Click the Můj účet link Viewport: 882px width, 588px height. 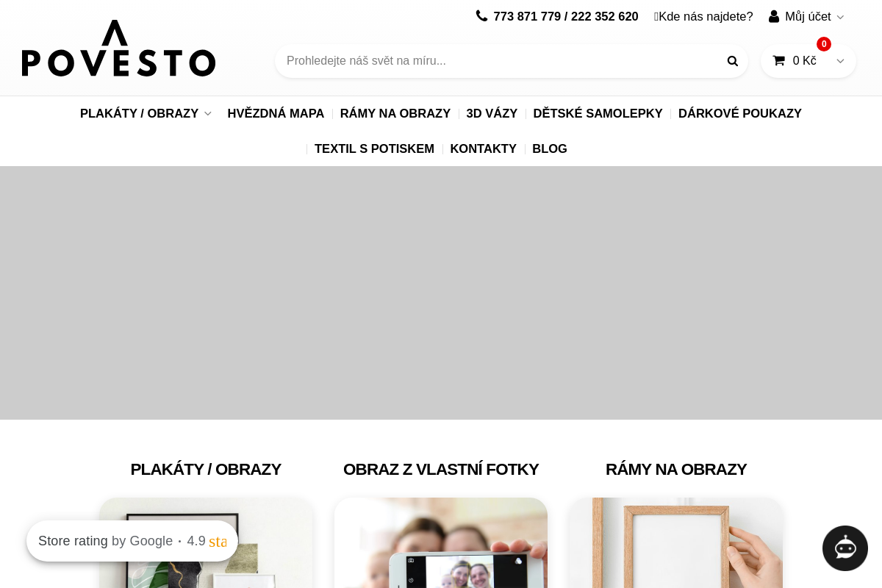click(x=808, y=16)
